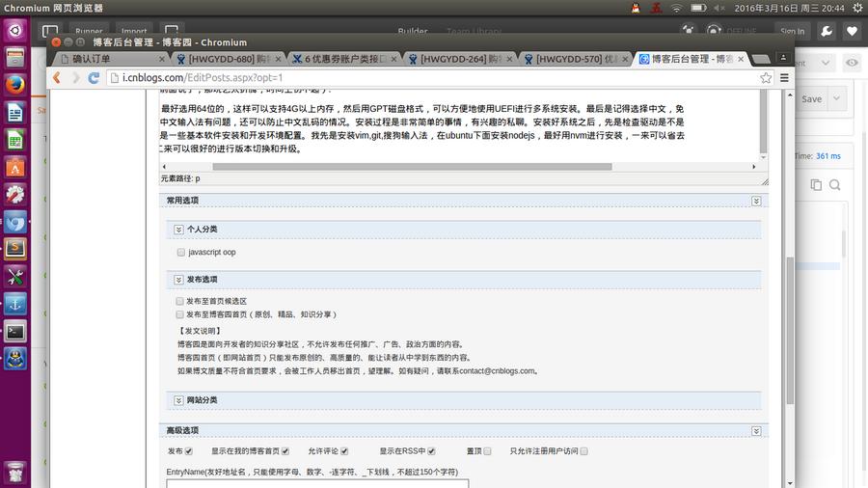
Task: Collapse the 常用选项 panel with its arrow
Action: [x=756, y=201]
